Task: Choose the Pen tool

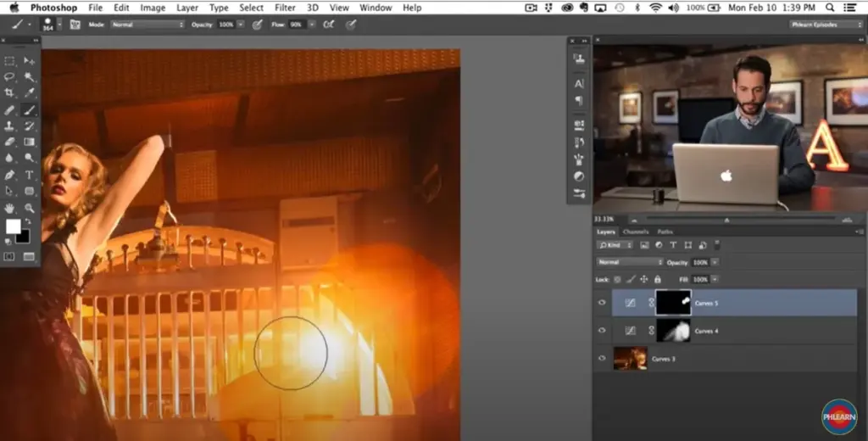Action: coord(10,175)
